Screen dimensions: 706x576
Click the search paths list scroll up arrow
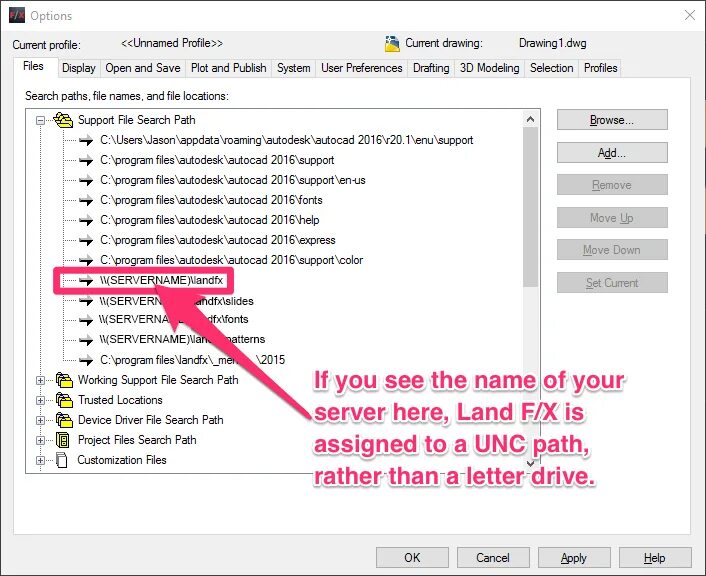click(530, 119)
